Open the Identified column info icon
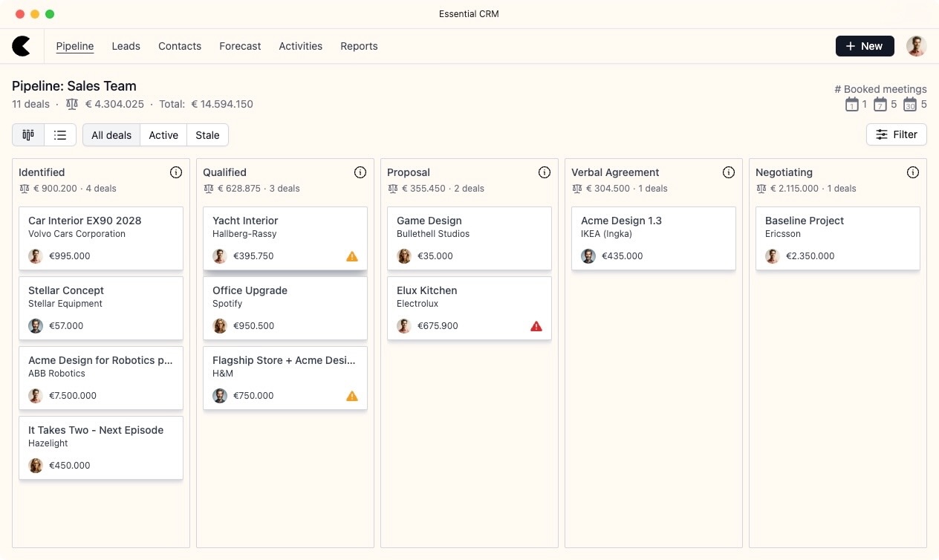This screenshot has height=560, width=939. [x=176, y=172]
